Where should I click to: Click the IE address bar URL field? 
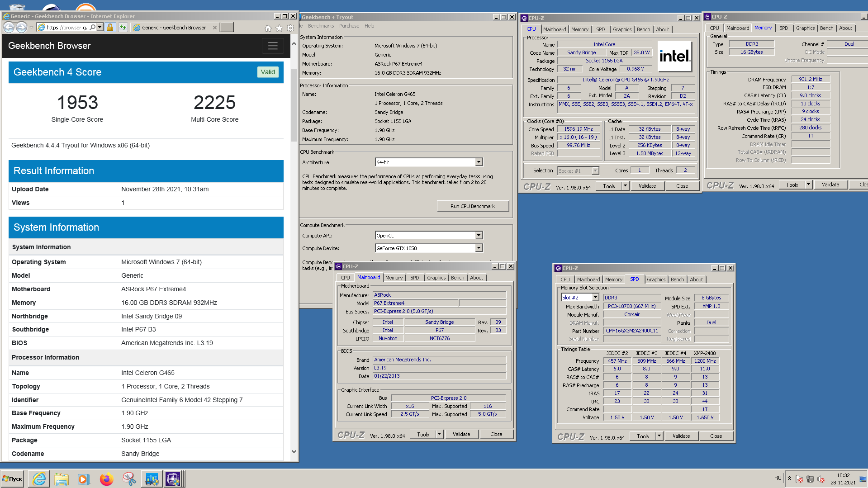point(67,28)
